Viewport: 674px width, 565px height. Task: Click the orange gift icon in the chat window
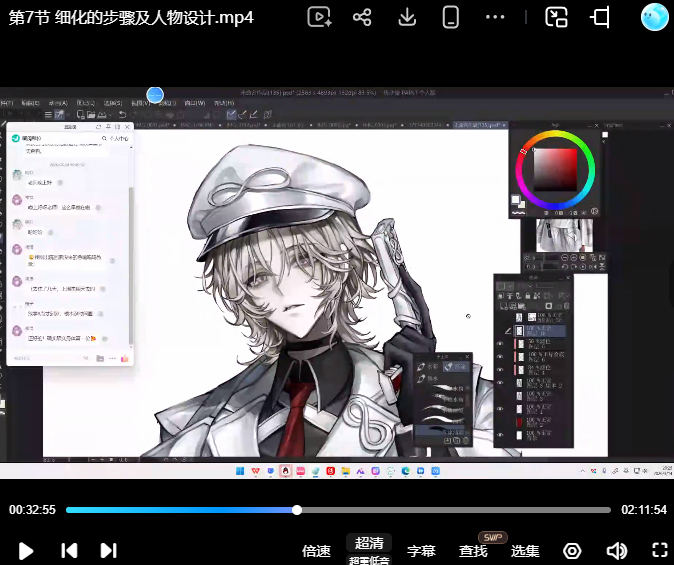coord(125,358)
